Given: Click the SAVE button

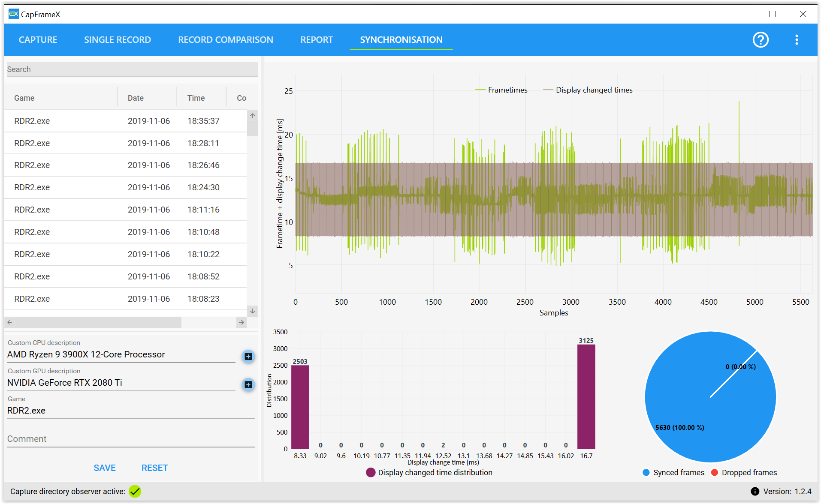Looking at the screenshot, I should pos(105,468).
